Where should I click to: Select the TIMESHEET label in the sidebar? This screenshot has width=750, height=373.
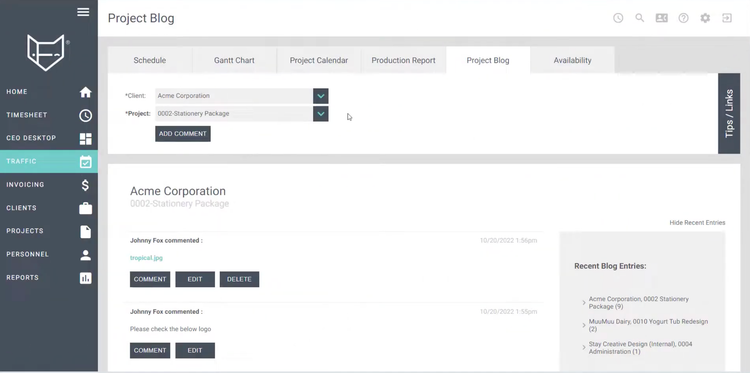[27, 115]
